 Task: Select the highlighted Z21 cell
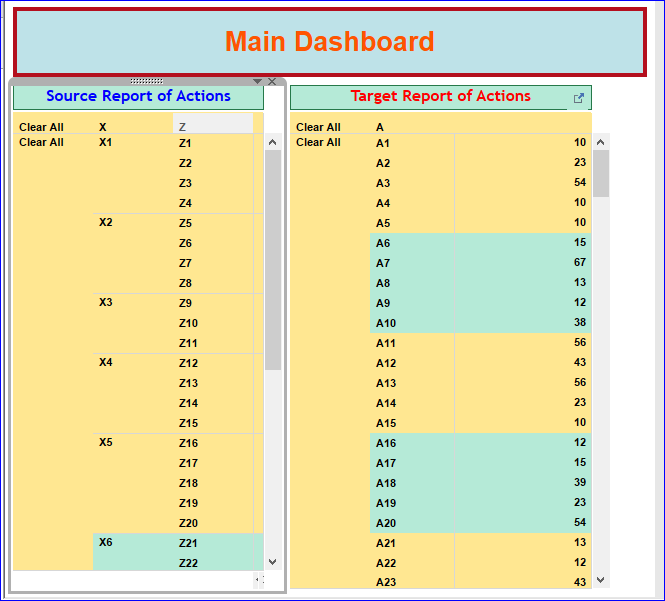pyautogui.click(x=188, y=543)
